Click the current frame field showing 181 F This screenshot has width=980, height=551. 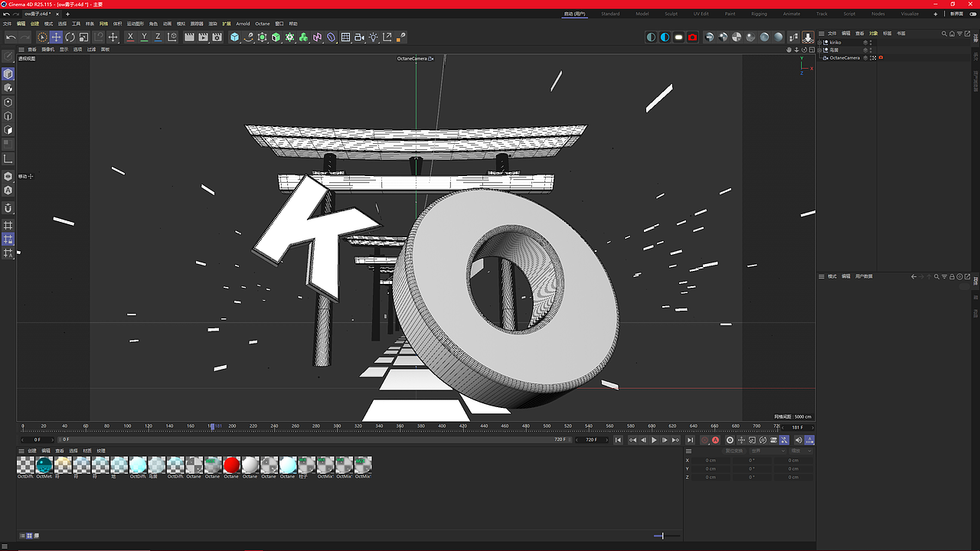coord(798,427)
